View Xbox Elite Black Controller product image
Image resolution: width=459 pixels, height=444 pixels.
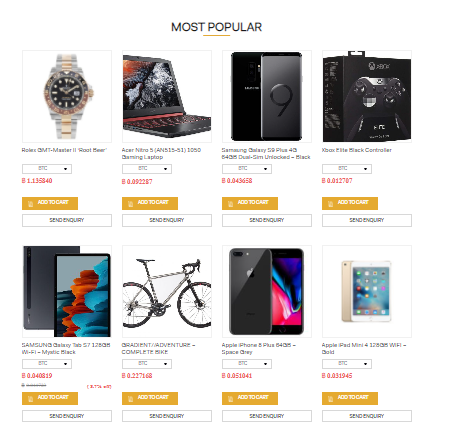coord(367,96)
